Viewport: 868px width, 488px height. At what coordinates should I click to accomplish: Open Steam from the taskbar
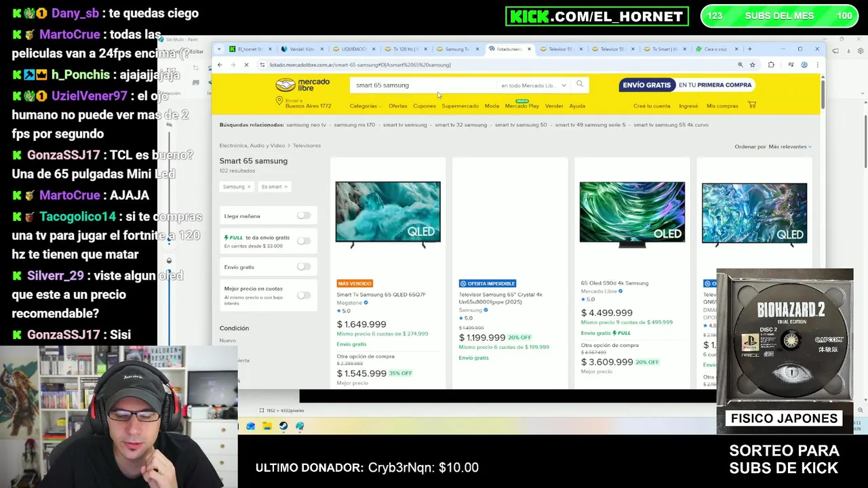(x=283, y=426)
